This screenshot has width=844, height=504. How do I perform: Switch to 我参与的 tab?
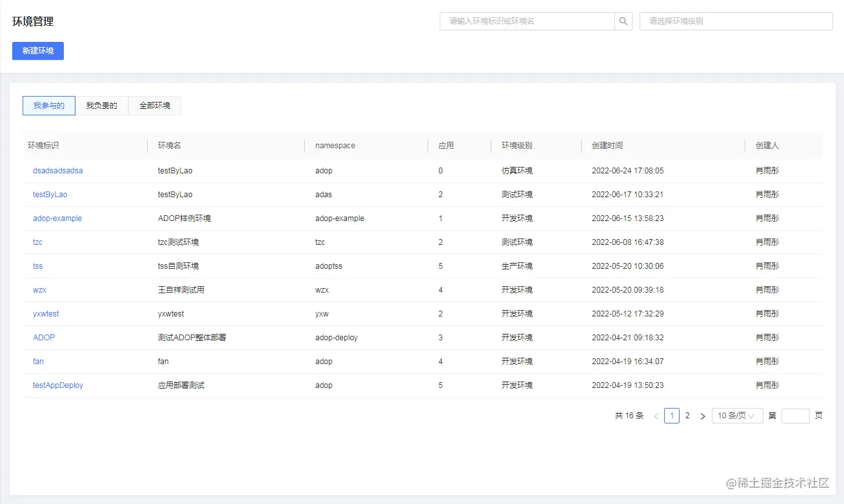point(49,106)
